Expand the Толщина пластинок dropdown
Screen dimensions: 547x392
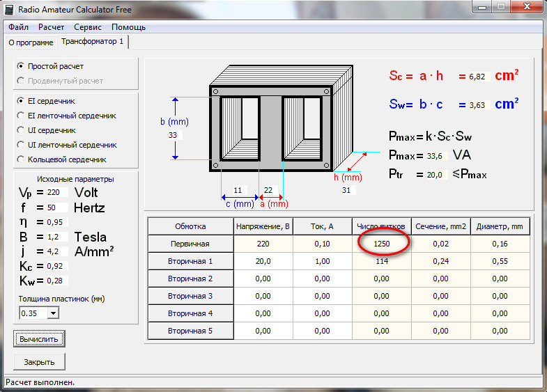[53, 313]
